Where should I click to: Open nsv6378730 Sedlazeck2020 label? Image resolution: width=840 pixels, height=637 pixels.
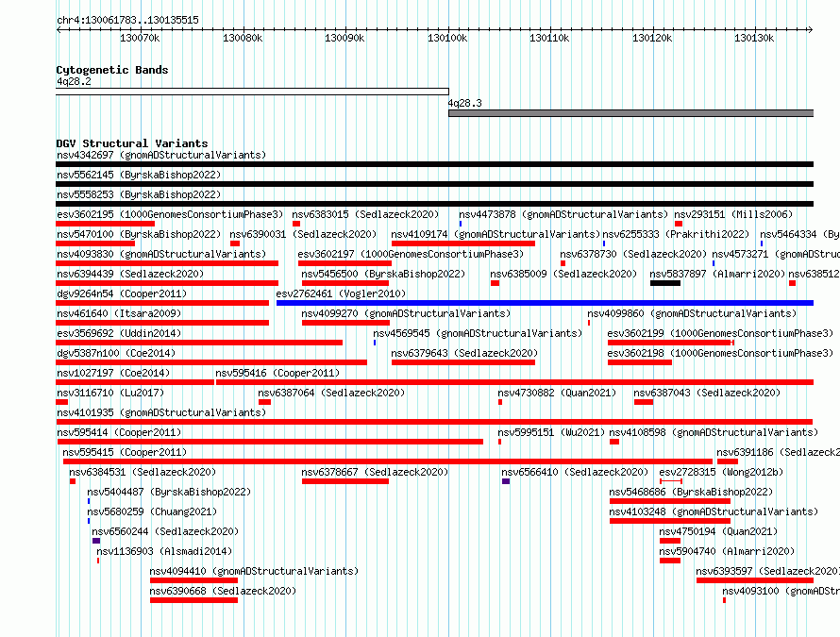click(x=633, y=255)
